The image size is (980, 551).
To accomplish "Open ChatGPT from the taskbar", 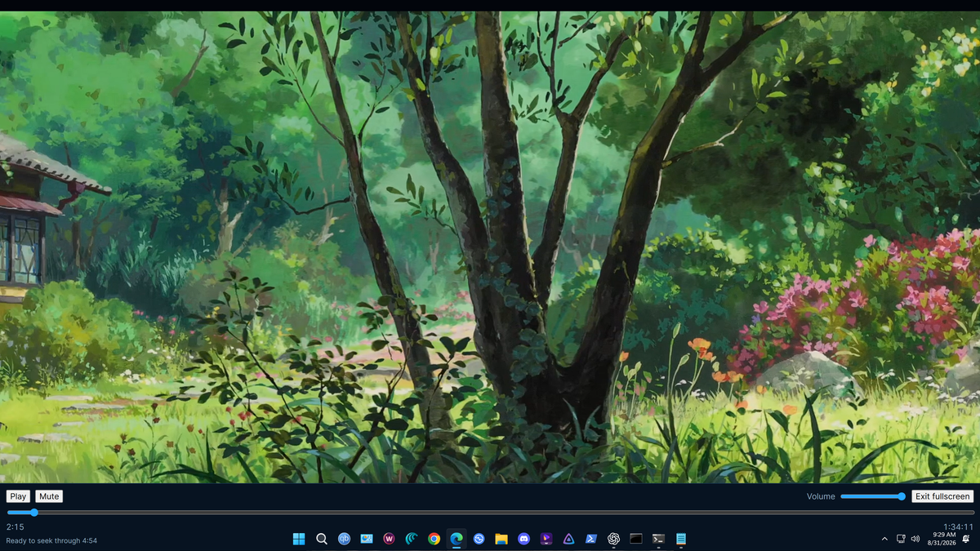I will (613, 539).
